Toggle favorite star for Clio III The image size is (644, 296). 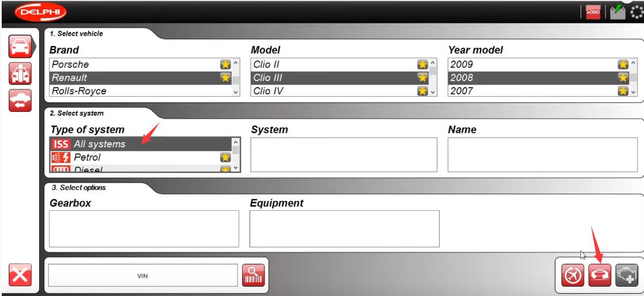pyautogui.click(x=423, y=77)
